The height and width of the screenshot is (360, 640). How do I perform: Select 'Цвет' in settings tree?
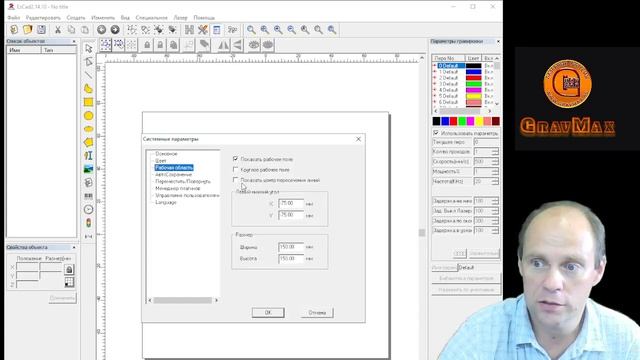pos(161,161)
